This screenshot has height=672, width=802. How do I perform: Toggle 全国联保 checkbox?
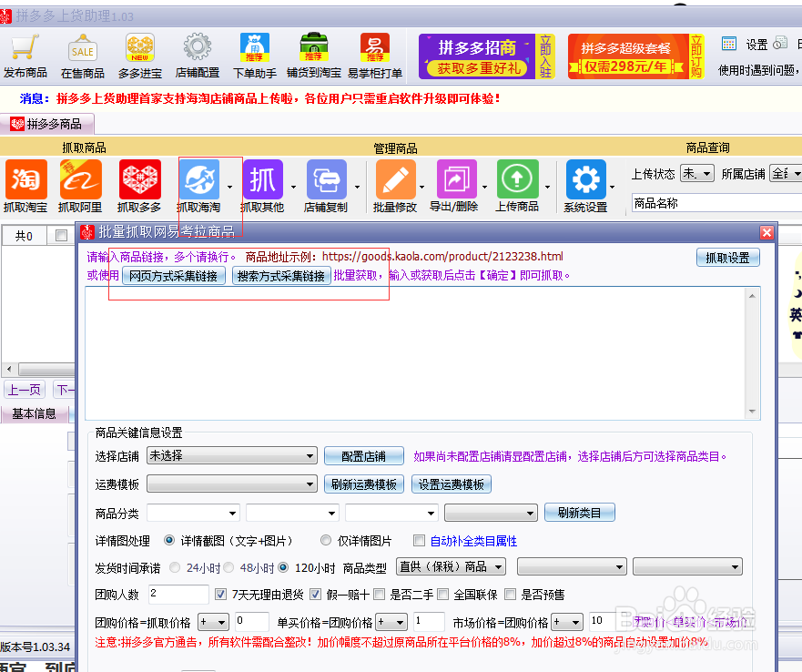coord(443,595)
